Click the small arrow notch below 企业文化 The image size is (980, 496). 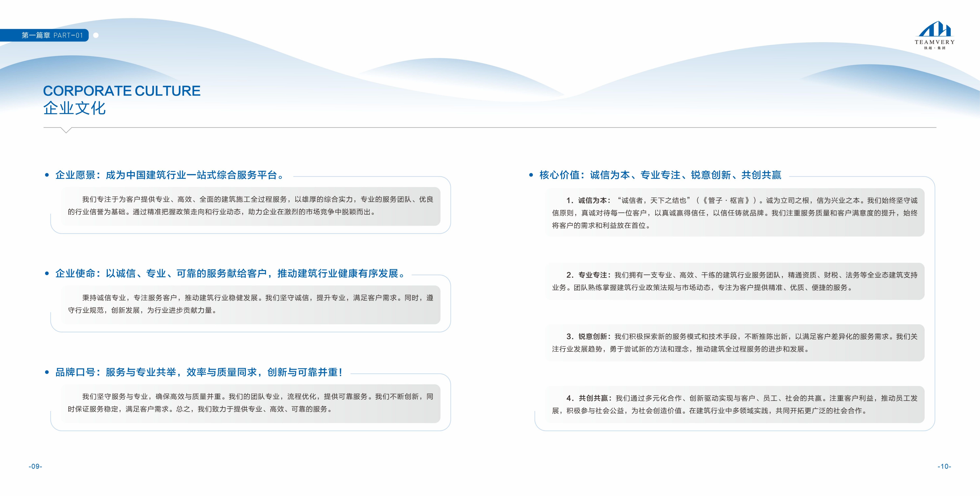66,130
